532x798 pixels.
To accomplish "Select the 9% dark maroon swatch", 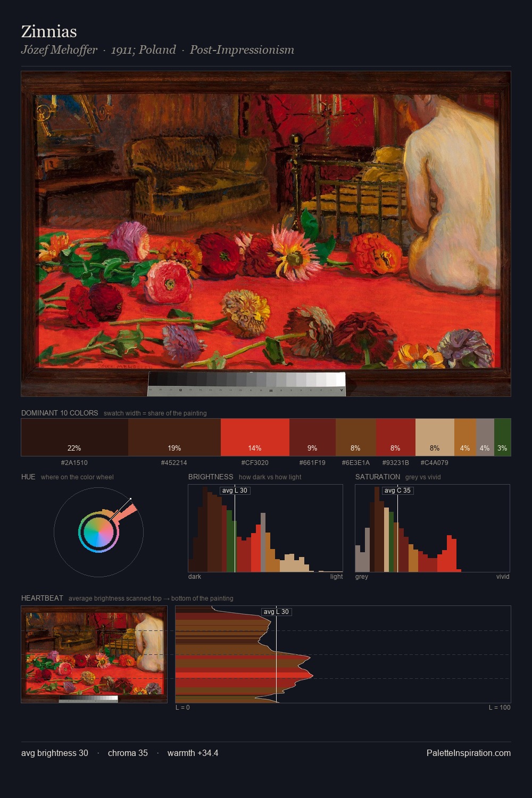I will [x=312, y=437].
